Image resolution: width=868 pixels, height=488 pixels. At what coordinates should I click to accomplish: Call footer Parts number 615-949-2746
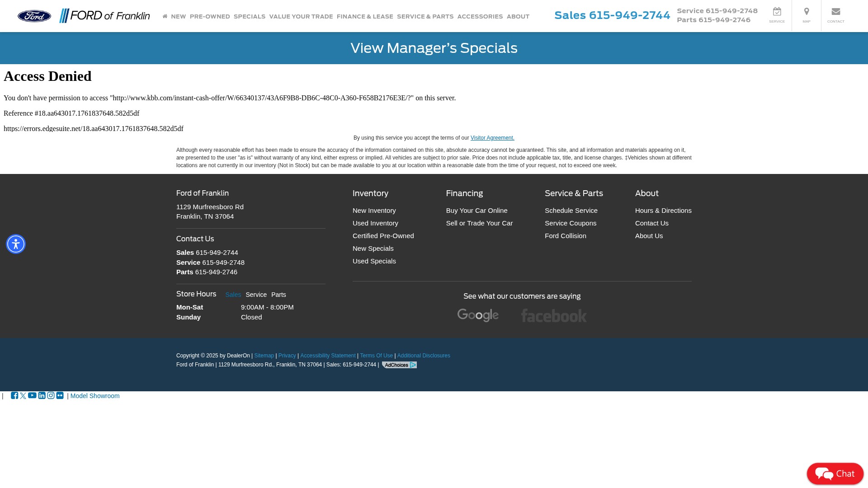tap(216, 272)
